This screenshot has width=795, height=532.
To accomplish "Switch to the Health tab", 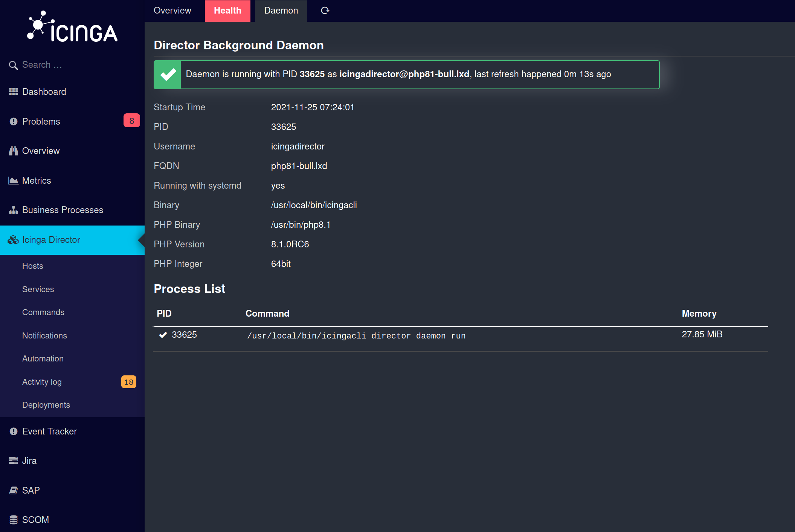I will pos(227,11).
